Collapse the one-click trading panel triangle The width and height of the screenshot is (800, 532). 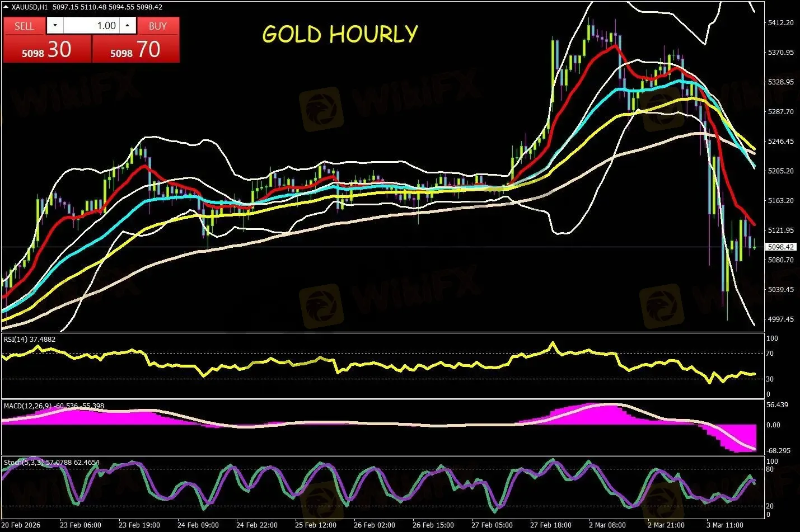(6, 7)
